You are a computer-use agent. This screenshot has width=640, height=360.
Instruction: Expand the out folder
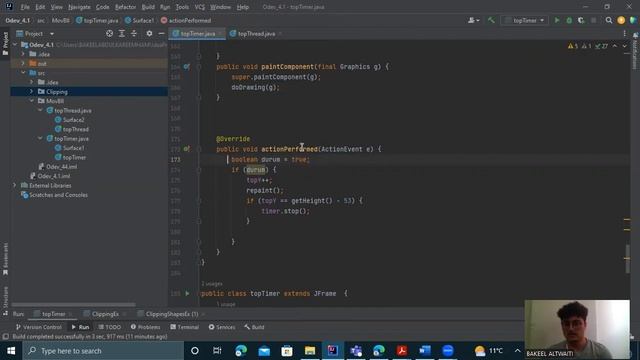(x=23, y=63)
